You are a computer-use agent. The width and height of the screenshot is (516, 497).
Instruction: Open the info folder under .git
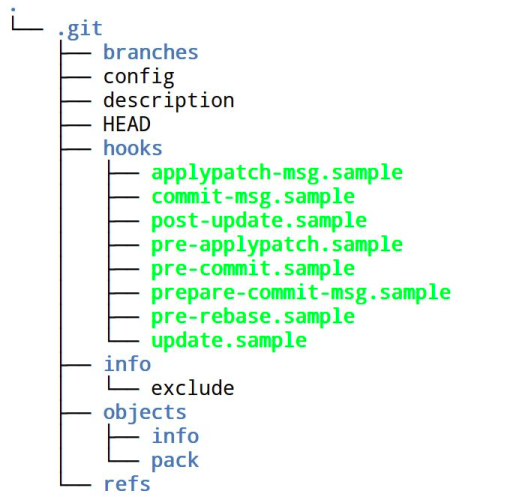(127, 364)
